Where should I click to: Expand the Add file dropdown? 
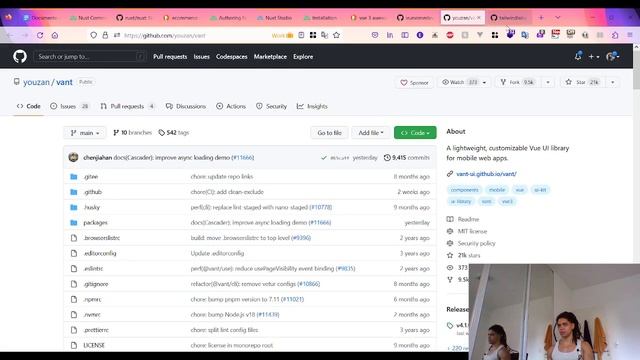pyautogui.click(x=371, y=133)
